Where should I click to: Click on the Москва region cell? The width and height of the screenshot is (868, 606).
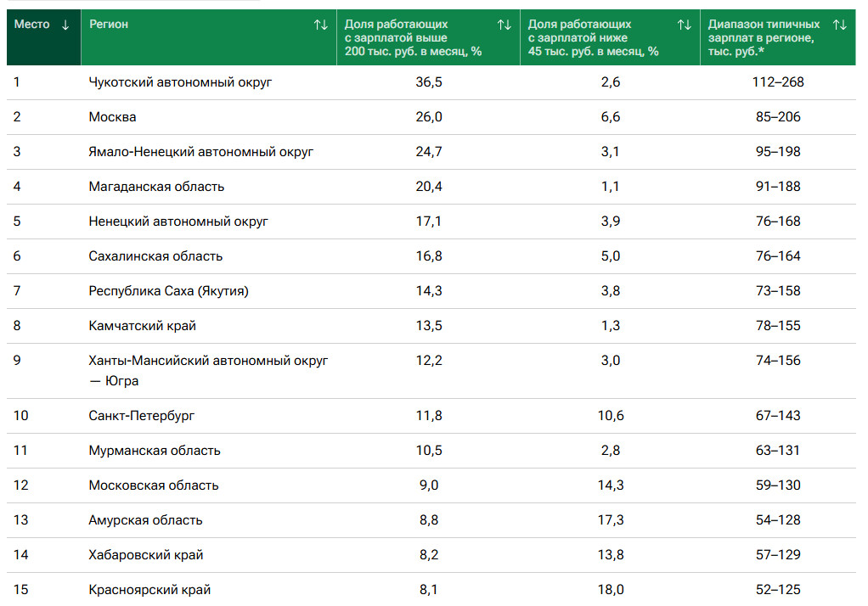(x=112, y=117)
